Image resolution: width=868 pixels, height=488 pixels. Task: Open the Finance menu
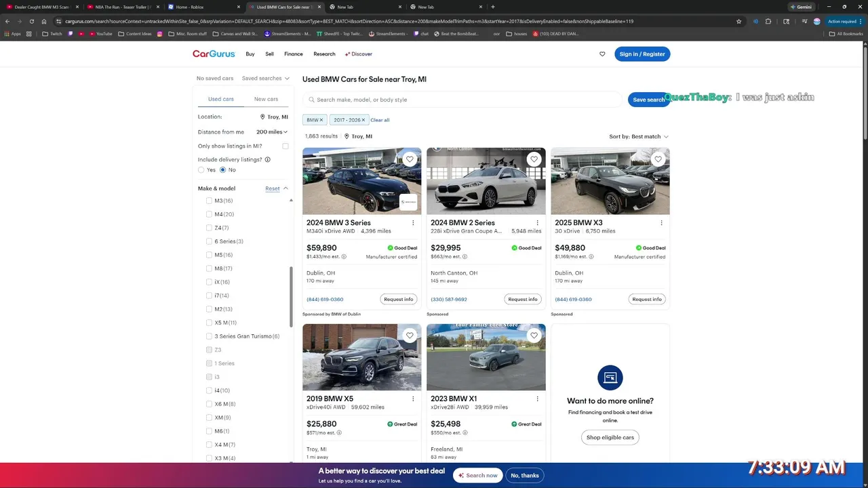coord(294,54)
